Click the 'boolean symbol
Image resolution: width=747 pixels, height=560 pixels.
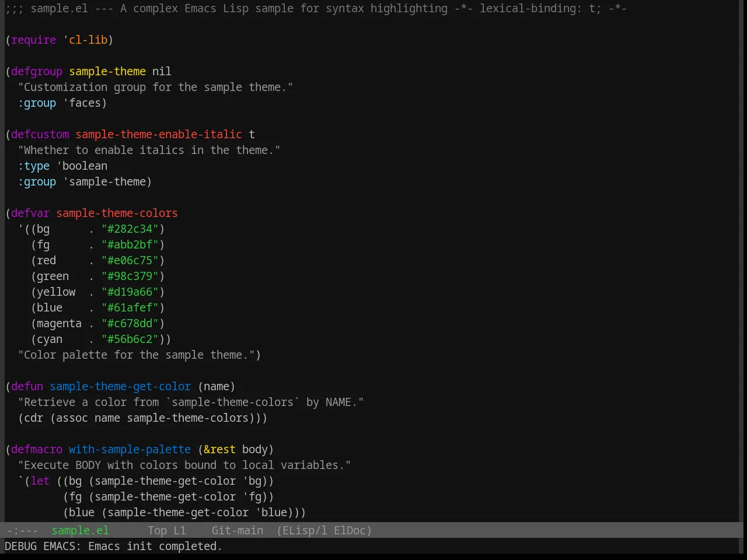point(82,166)
